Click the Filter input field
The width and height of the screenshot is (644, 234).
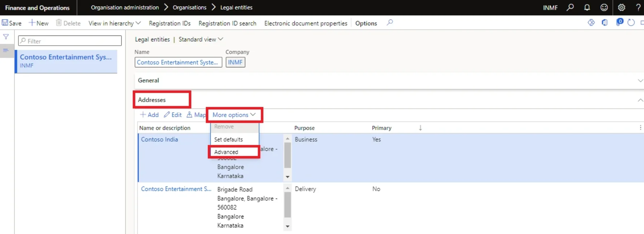pyautogui.click(x=70, y=41)
